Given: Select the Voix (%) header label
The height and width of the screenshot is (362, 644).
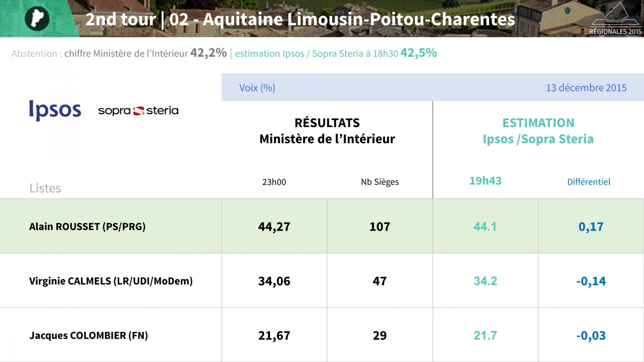Looking at the screenshot, I should pyautogui.click(x=257, y=87).
